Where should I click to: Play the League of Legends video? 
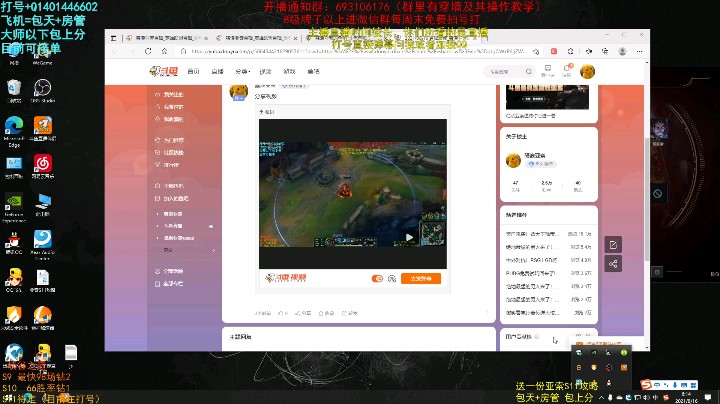tap(409, 237)
